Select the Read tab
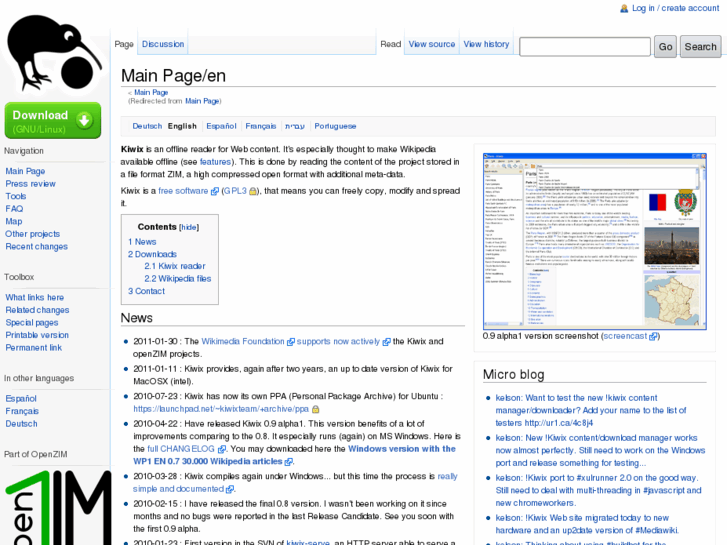Screen dimensions: 727x545 [x=390, y=44]
